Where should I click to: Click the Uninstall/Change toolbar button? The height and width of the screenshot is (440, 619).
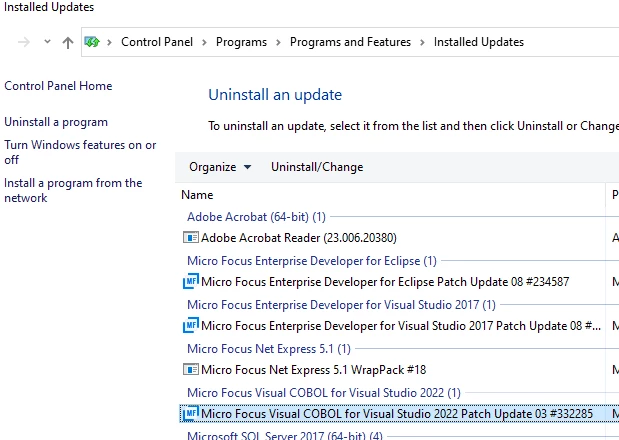click(x=317, y=167)
